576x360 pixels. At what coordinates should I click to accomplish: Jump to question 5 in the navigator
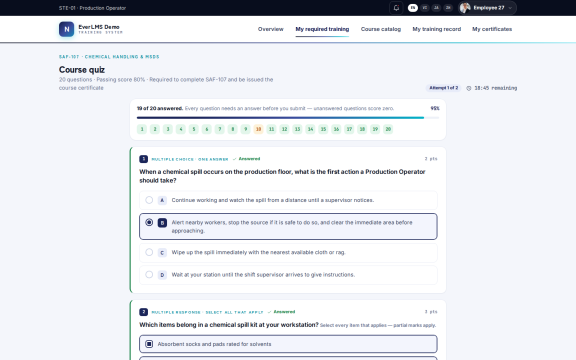point(194,129)
